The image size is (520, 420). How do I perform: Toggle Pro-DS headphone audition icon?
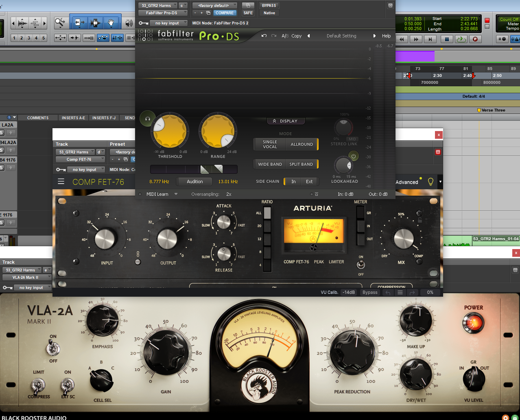coord(147,119)
